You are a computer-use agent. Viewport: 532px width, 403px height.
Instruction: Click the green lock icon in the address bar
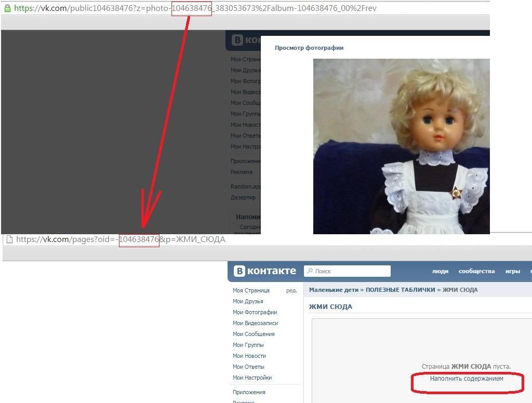7,8
